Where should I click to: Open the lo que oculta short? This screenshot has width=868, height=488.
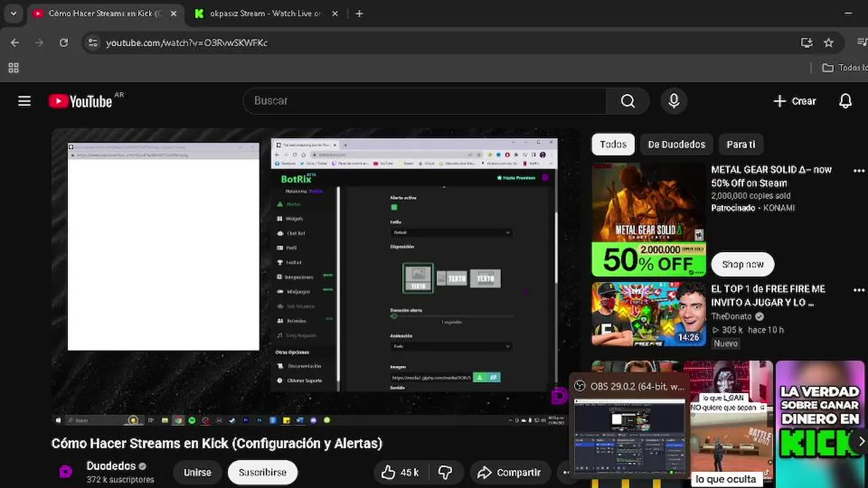(728, 424)
